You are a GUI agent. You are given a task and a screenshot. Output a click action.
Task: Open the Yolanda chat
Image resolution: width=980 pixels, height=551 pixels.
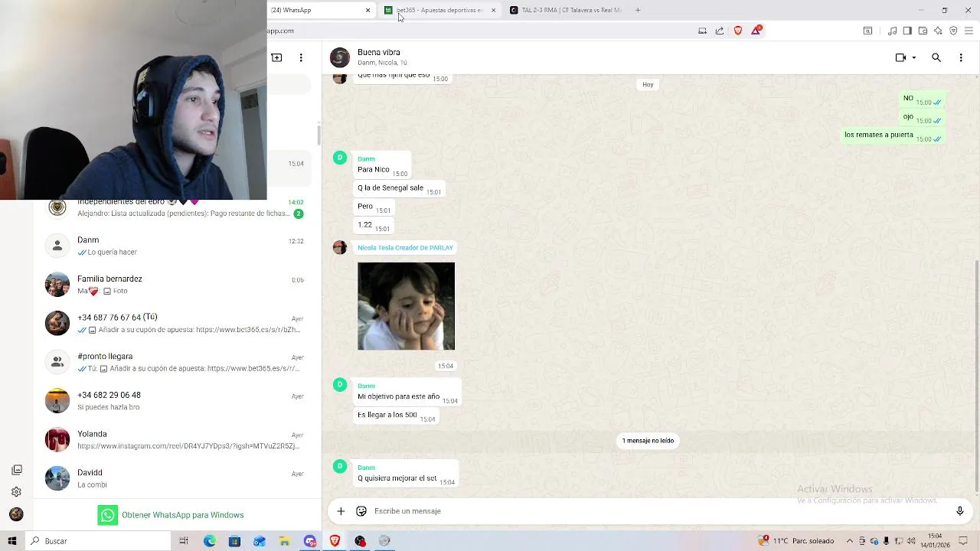176,439
